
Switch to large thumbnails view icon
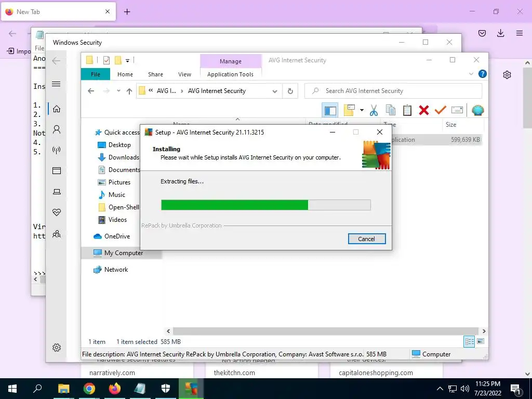tap(481, 341)
